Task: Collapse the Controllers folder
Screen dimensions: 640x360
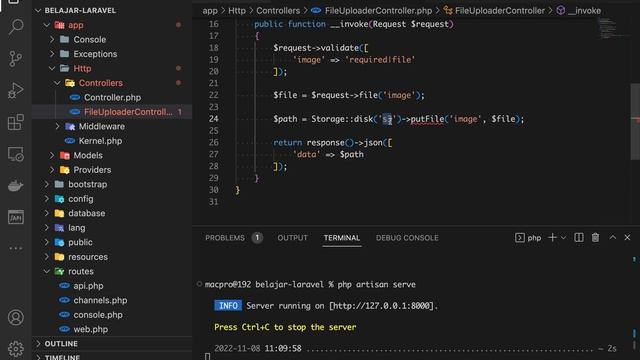Action: [57, 83]
